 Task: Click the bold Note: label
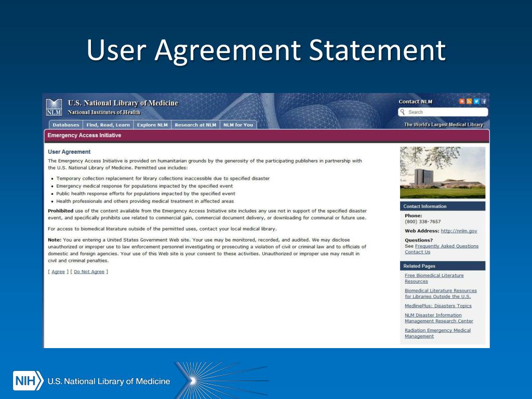coord(55,240)
